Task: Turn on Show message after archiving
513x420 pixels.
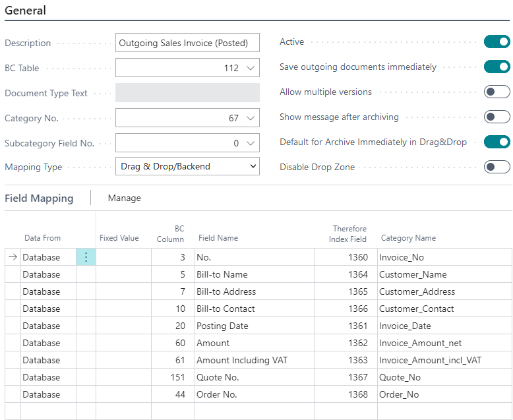Action: (x=497, y=117)
